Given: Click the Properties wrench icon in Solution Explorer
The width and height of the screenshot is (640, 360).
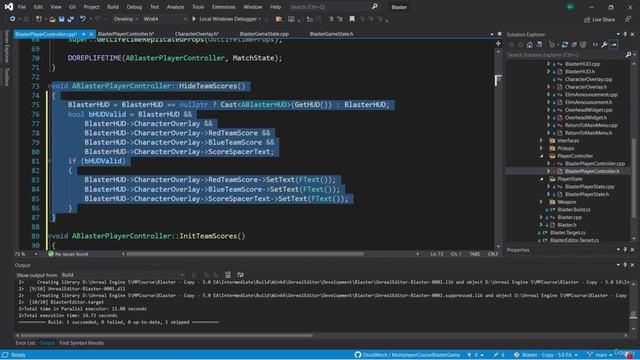Looking at the screenshot, I should click(x=604, y=44).
